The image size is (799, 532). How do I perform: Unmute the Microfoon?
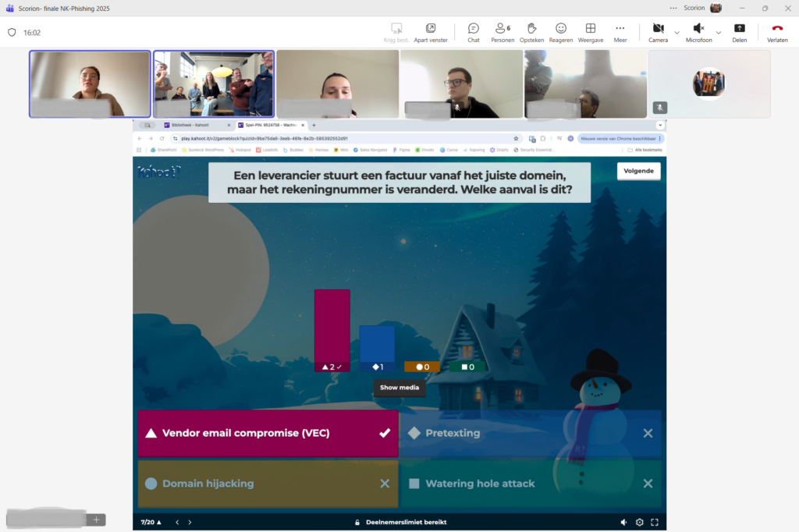pos(698,32)
